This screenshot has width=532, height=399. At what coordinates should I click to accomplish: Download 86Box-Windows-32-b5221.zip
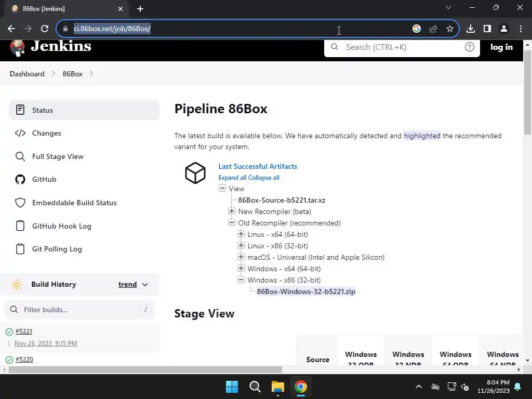coord(306,291)
